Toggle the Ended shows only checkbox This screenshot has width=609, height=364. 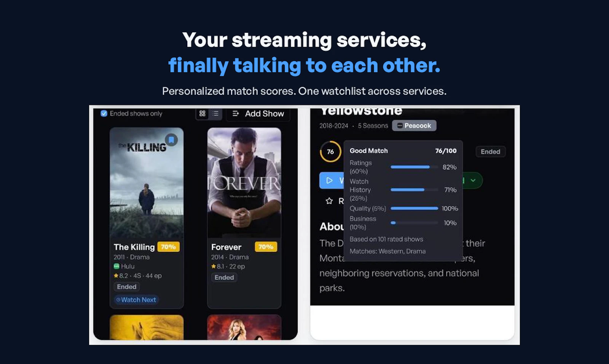tap(104, 113)
